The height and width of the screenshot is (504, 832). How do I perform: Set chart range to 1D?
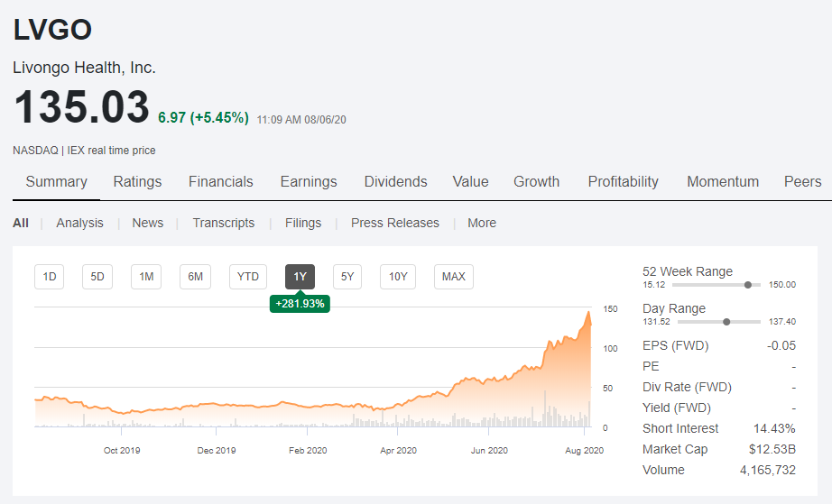pos(50,277)
